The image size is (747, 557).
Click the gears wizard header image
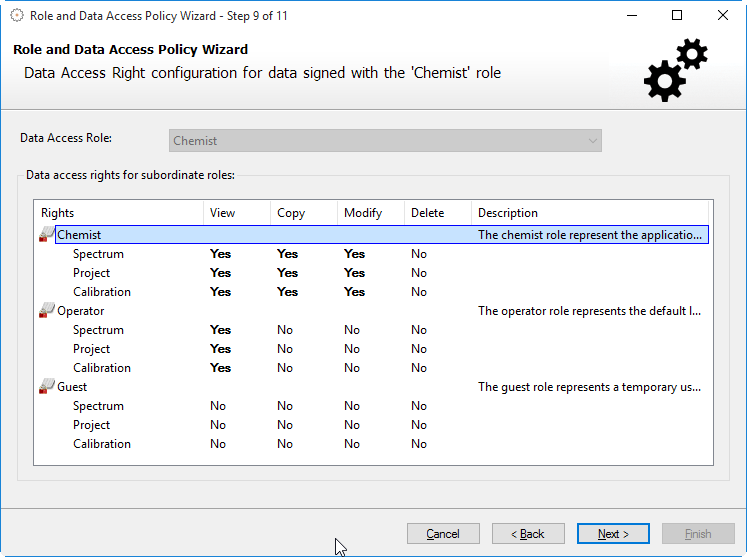(x=675, y=70)
